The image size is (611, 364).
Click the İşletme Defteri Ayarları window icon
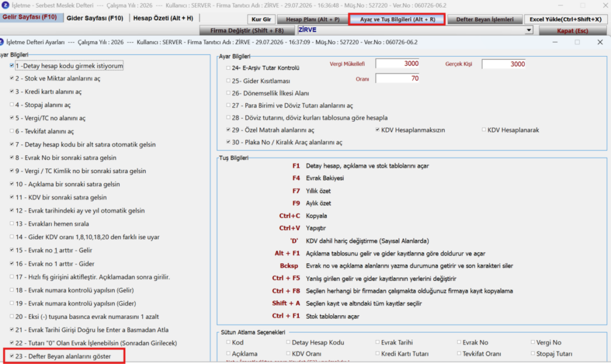(x=2, y=42)
